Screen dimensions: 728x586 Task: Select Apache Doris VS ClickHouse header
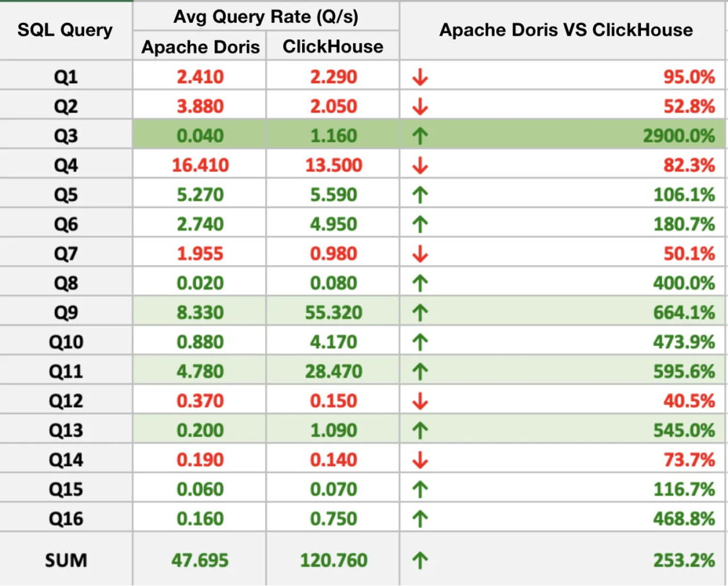tap(566, 30)
